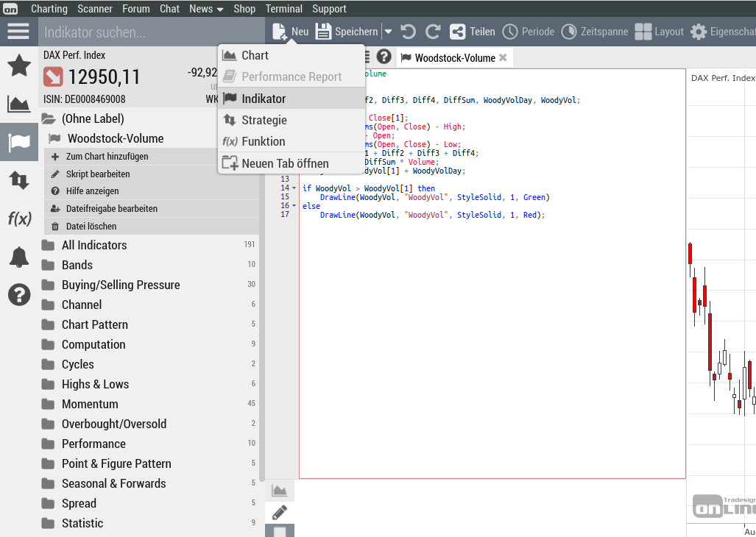Click Zum Chart hinzufügen
Image resolution: width=756 pixels, height=537 pixels.
click(107, 157)
